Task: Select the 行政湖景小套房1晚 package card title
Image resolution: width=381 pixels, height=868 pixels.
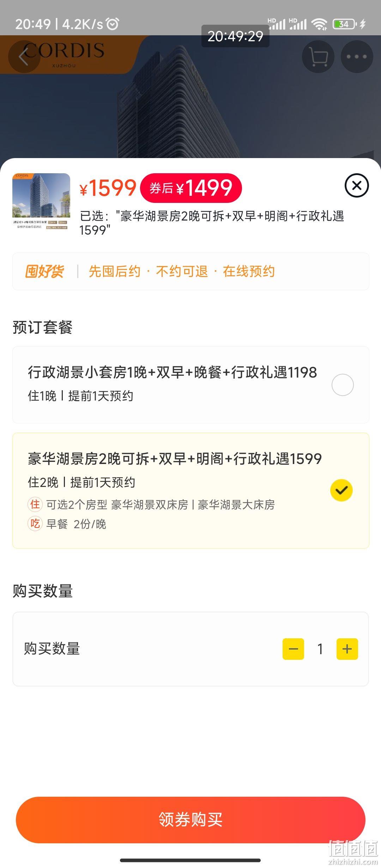Action: pos(173,372)
